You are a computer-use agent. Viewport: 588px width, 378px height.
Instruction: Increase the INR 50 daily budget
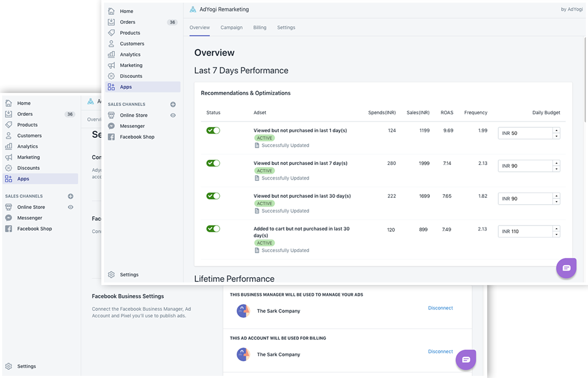[557, 131]
